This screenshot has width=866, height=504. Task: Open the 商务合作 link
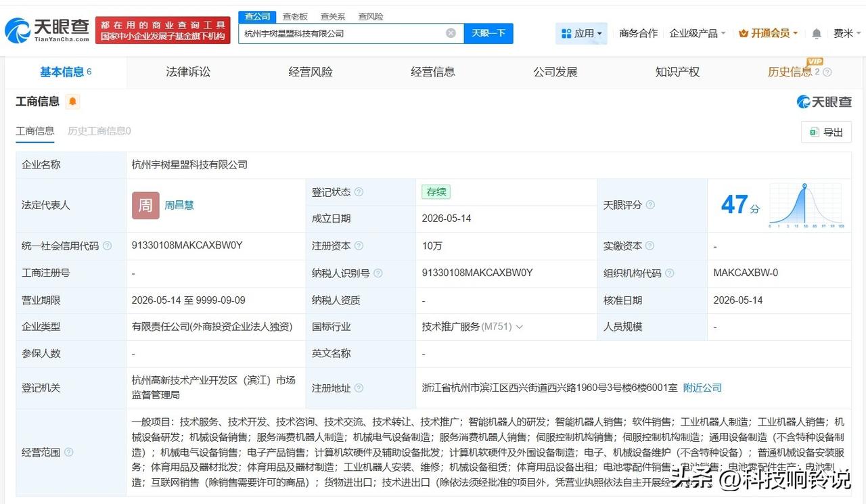639,33
